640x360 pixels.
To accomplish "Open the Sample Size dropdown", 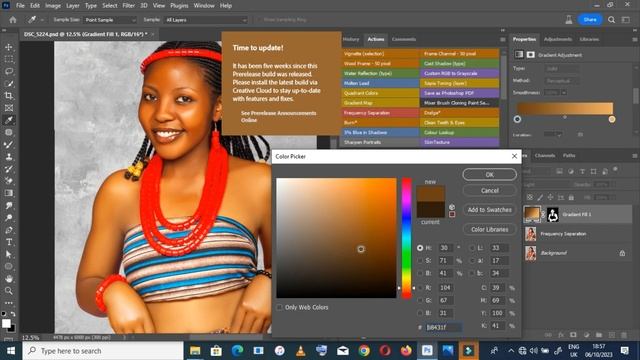I will [x=110, y=20].
